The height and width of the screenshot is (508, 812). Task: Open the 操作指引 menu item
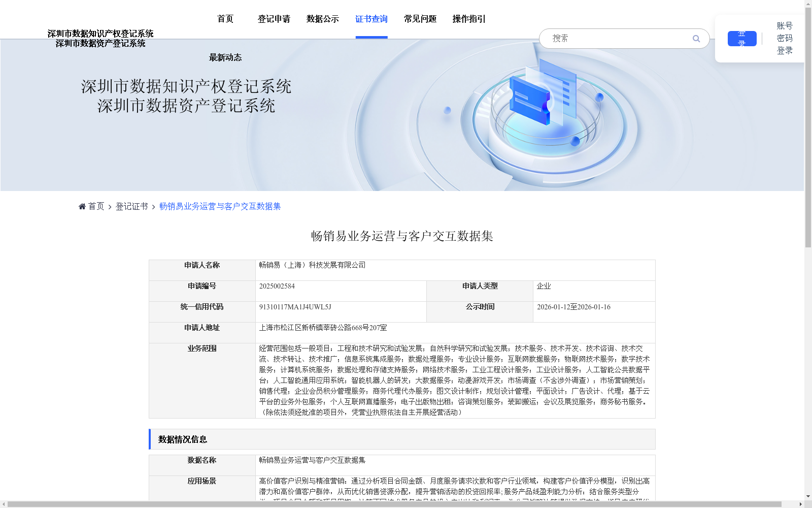tap(469, 19)
